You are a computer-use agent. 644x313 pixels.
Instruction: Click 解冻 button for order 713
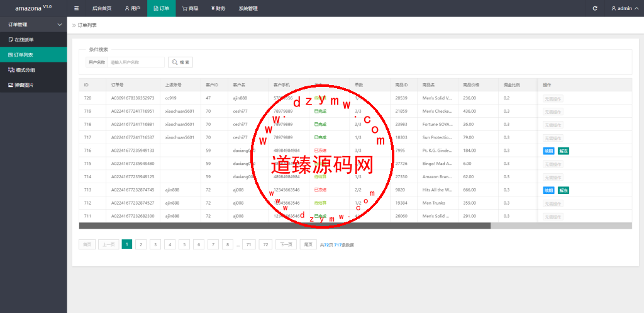[563, 190]
